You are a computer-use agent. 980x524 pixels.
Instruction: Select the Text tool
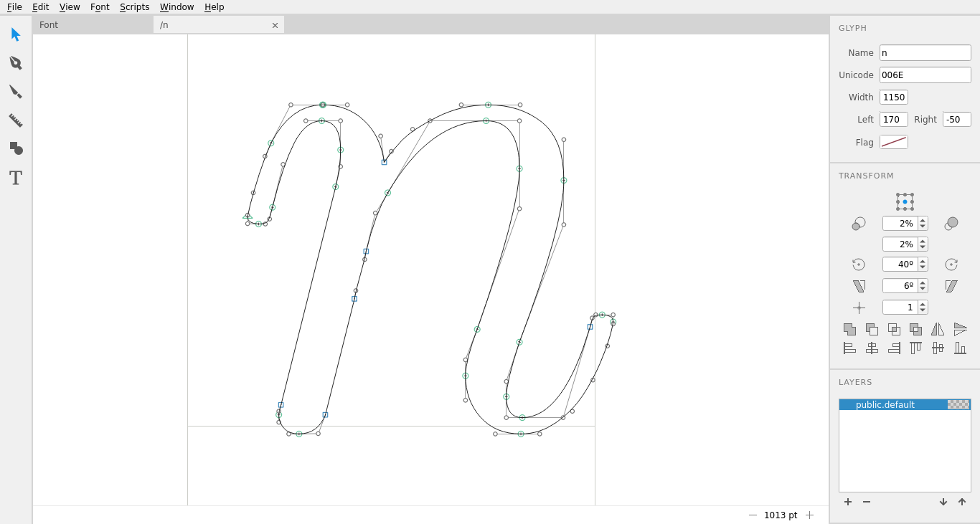[16, 178]
